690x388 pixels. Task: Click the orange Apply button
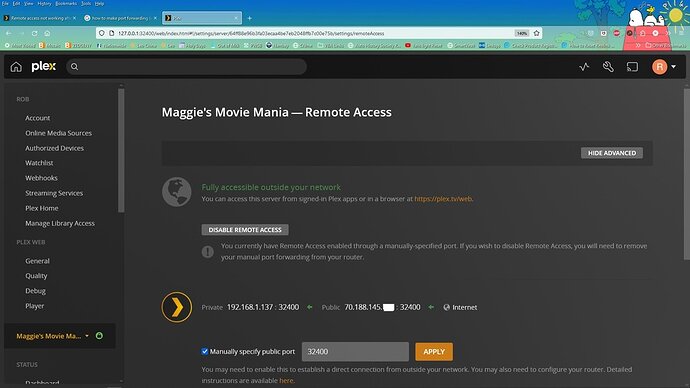434,351
